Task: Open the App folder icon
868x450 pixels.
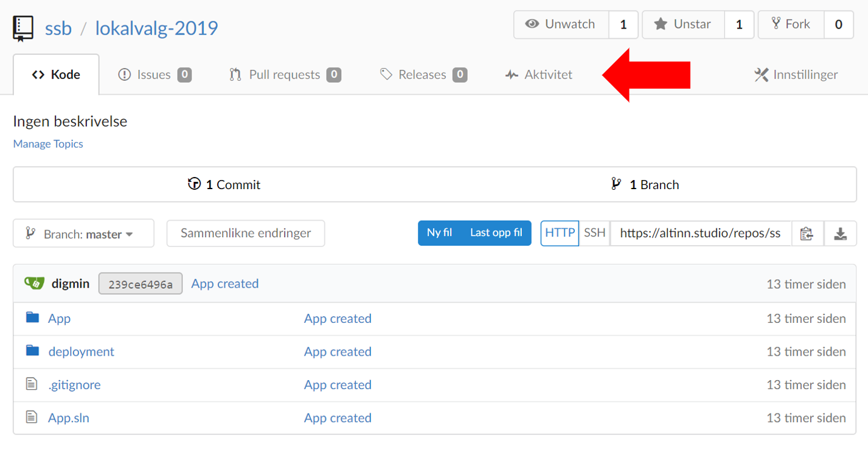Action: (32, 318)
